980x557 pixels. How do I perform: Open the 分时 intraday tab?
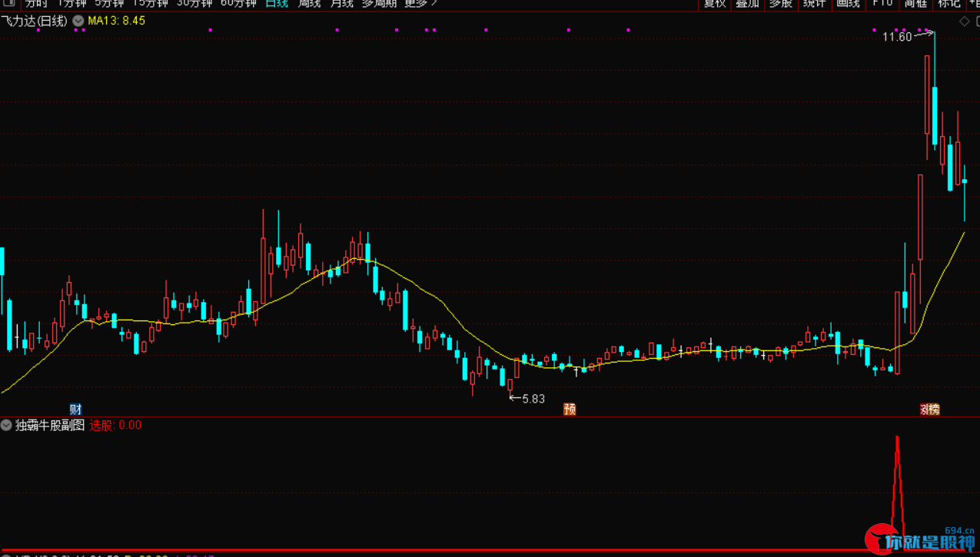click(x=36, y=3)
